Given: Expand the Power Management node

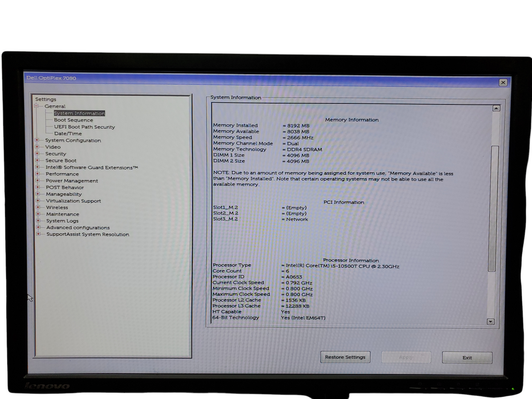Looking at the screenshot, I should pos(38,180).
